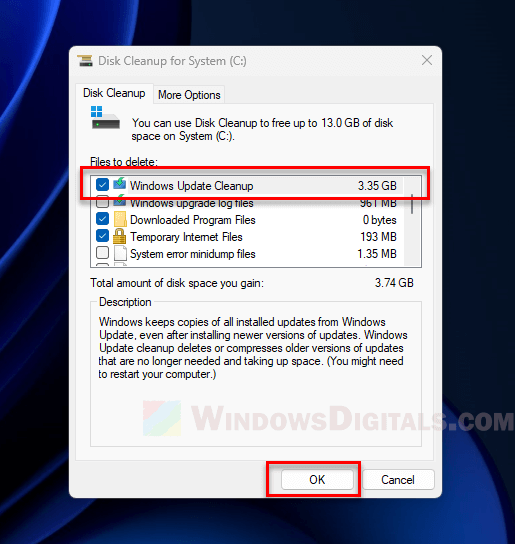Click the Cancel button
The height and width of the screenshot is (544, 515).
point(398,479)
